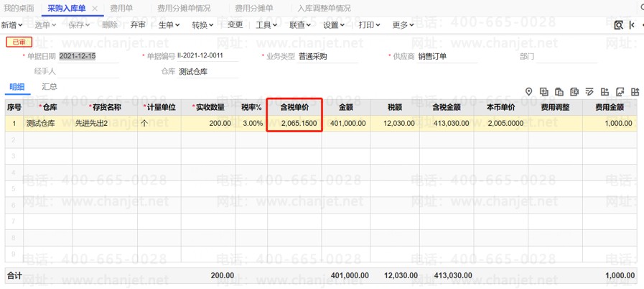Open the document search icon
The image size is (644, 289).
619,25
